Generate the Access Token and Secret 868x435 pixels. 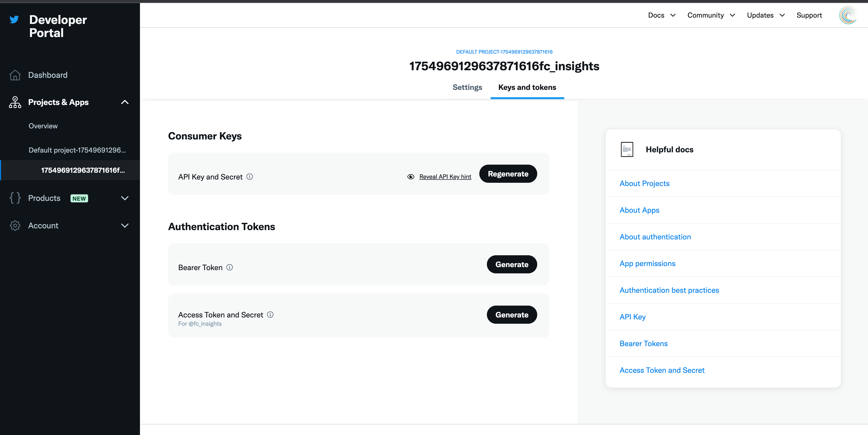click(x=512, y=315)
